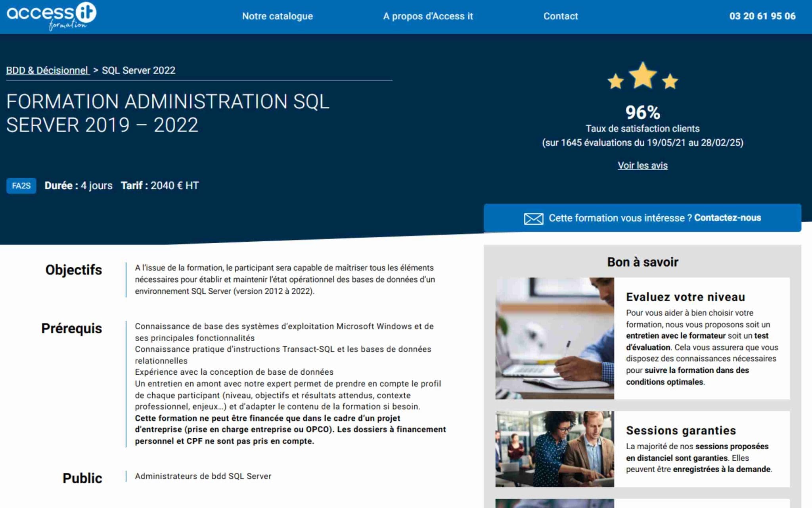Click the Evaluez votre niveau photo thumbnail
812x508 pixels.
coord(555,339)
